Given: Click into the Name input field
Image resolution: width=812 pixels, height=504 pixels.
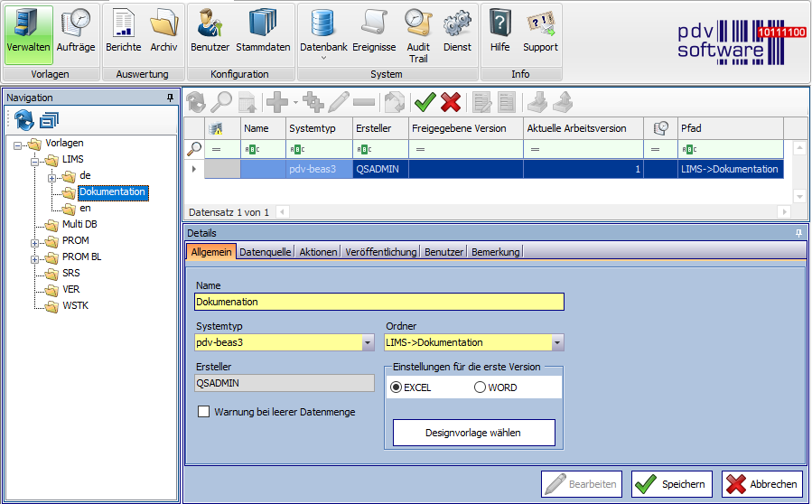Looking at the screenshot, I should pos(379,302).
